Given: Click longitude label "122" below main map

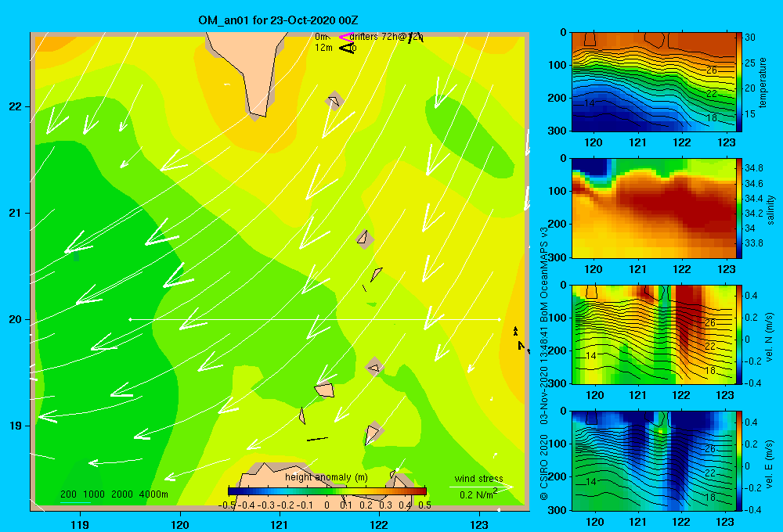Looking at the screenshot, I should pyautogui.click(x=380, y=524).
